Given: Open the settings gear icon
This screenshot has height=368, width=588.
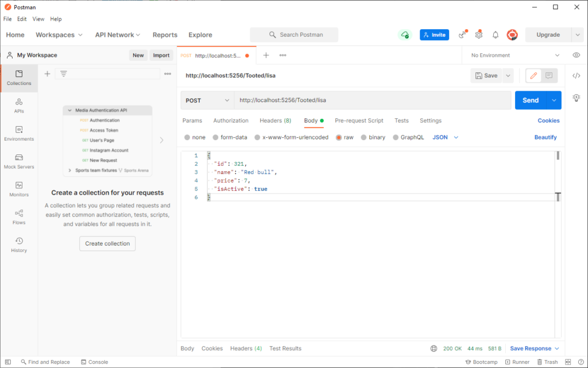Looking at the screenshot, I should click(479, 34).
